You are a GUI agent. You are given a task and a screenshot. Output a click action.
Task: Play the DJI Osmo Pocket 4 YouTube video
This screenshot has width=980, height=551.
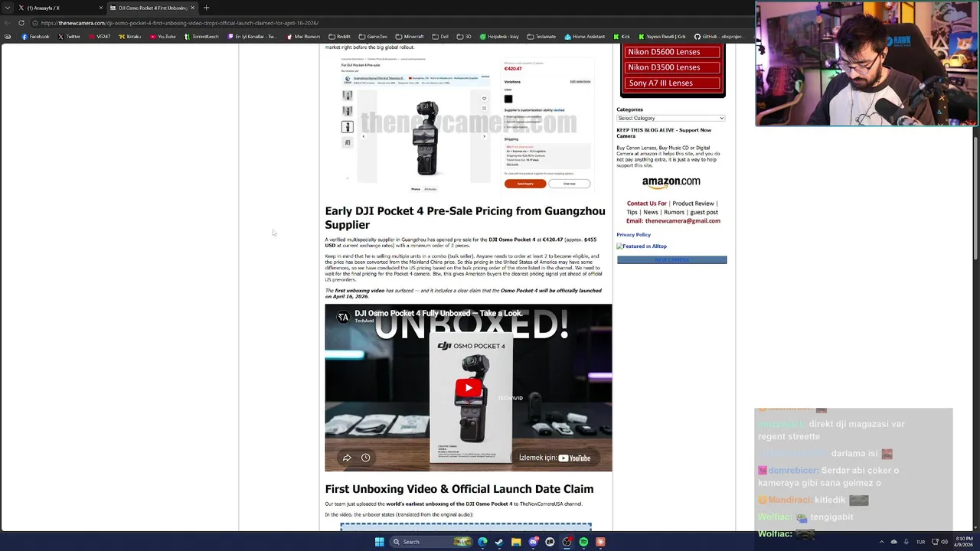[x=469, y=387]
